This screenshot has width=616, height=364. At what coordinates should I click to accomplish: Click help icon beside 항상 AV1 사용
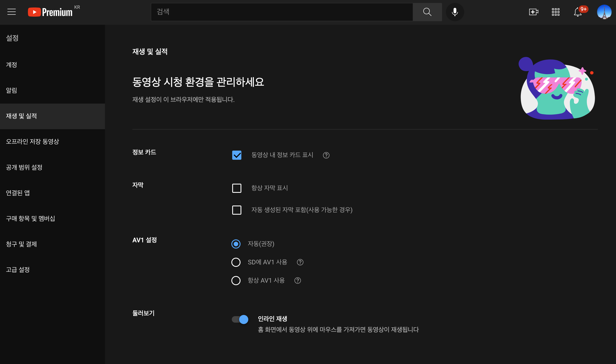coord(298,281)
